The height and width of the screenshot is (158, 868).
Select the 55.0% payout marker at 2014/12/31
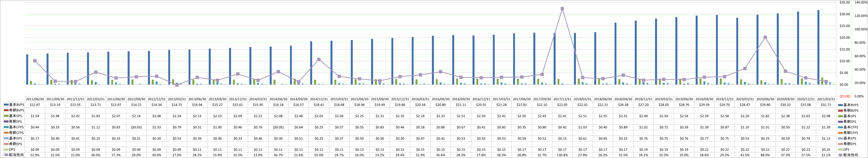click(x=319, y=59)
